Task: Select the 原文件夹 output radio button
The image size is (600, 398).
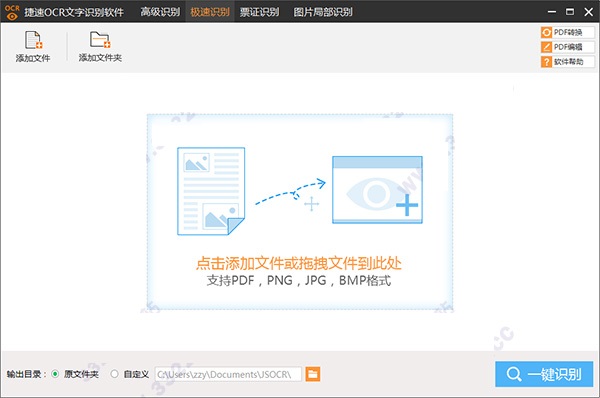Action: click(55, 374)
